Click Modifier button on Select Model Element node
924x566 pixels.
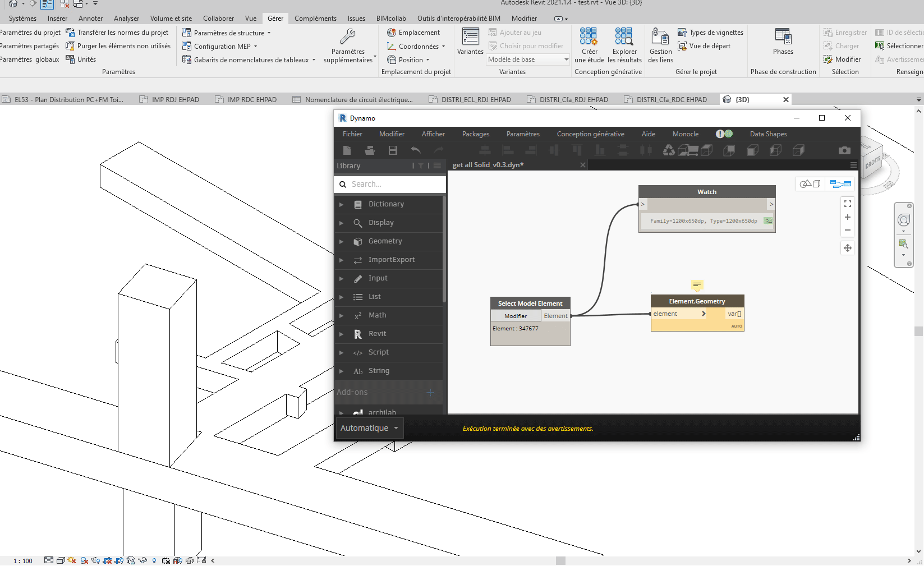[515, 316]
